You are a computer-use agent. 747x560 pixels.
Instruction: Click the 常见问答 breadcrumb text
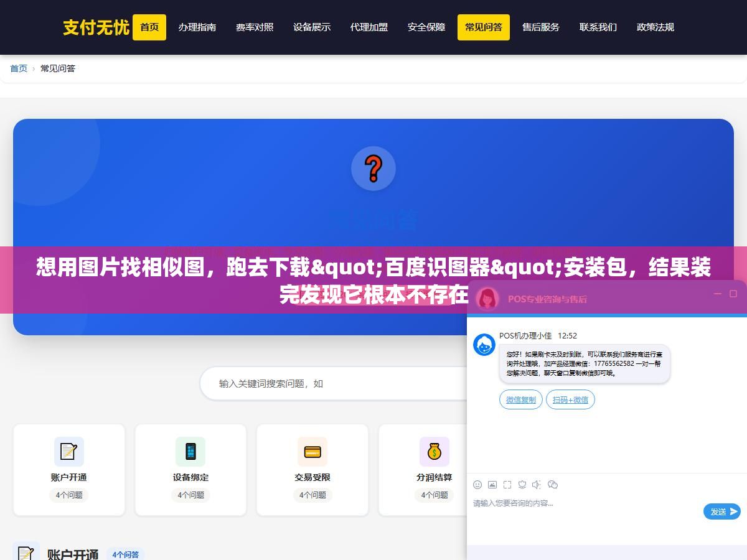pyautogui.click(x=58, y=68)
